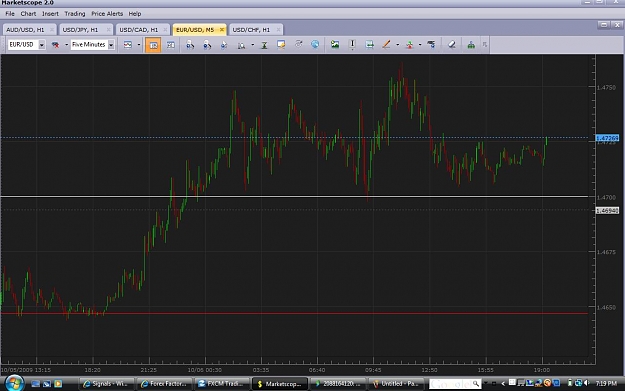Viewport: 625px width, 391px height.
Task: Expand the arrow beside the pin icon
Action: (x=66, y=45)
